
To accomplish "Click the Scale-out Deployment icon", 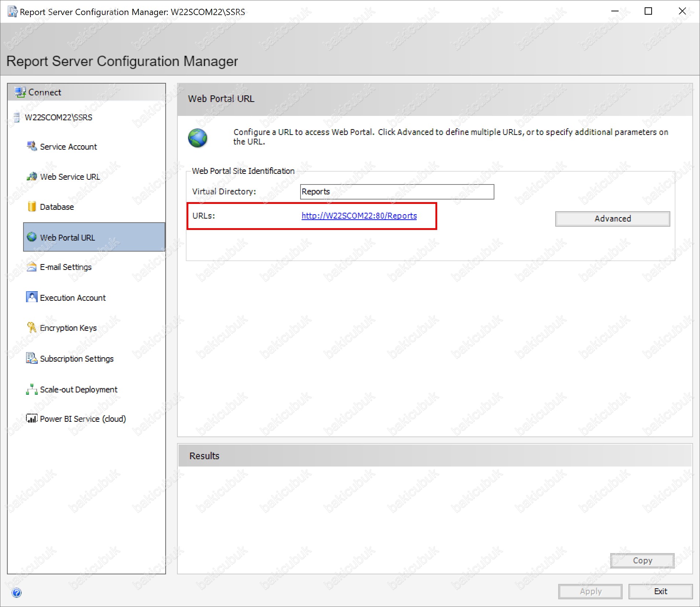I will coord(32,389).
